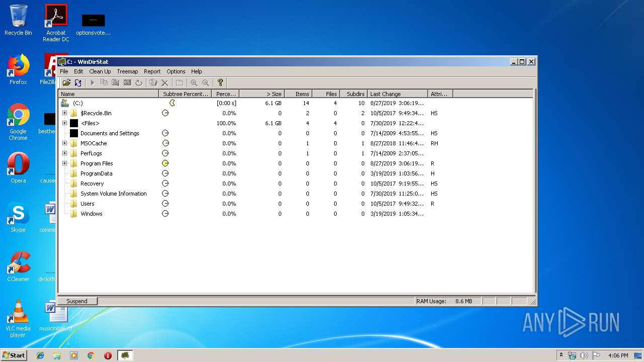Click the Chrome icon in the taskbar
Image resolution: width=644 pixels, height=362 pixels.
pos(91,355)
